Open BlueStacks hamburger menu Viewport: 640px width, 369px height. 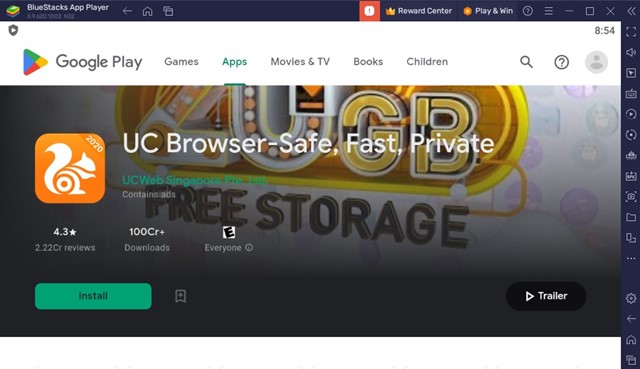[x=549, y=11]
